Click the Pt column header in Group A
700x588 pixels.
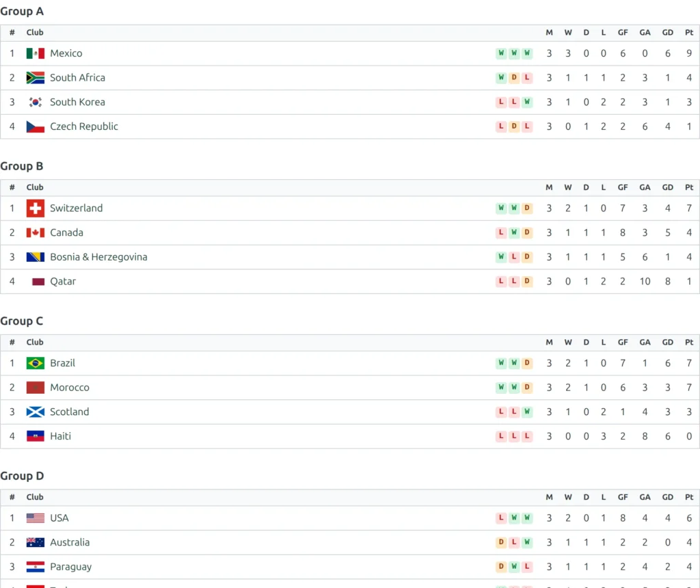tap(689, 33)
